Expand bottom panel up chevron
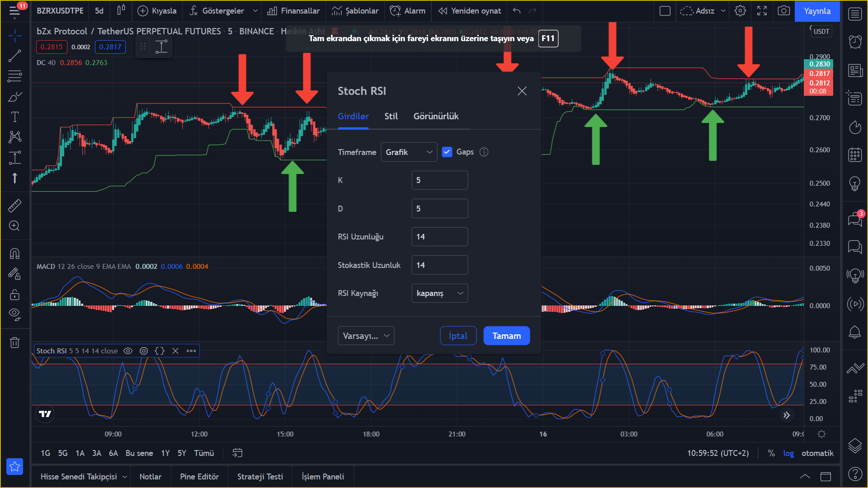This screenshot has width=868, height=488. (x=805, y=477)
